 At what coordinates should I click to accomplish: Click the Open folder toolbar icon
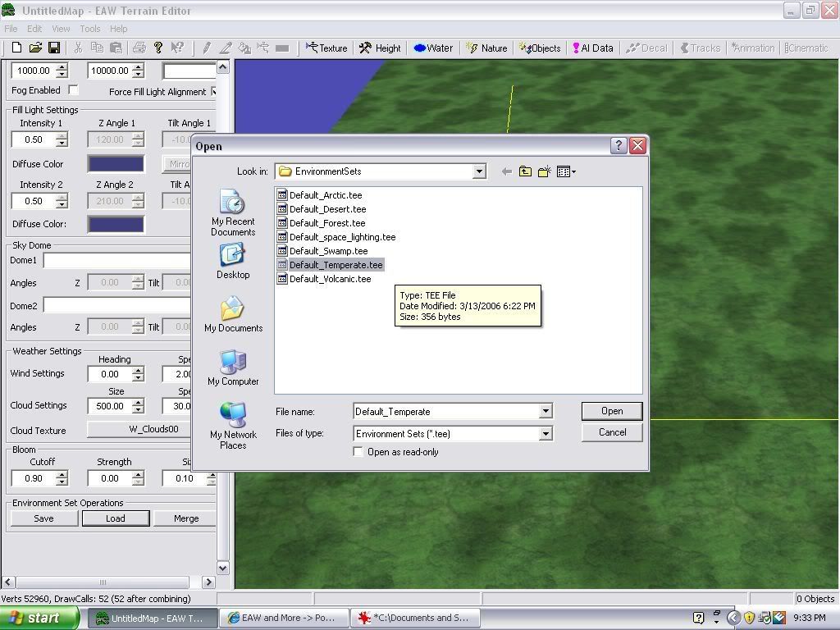click(35, 48)
